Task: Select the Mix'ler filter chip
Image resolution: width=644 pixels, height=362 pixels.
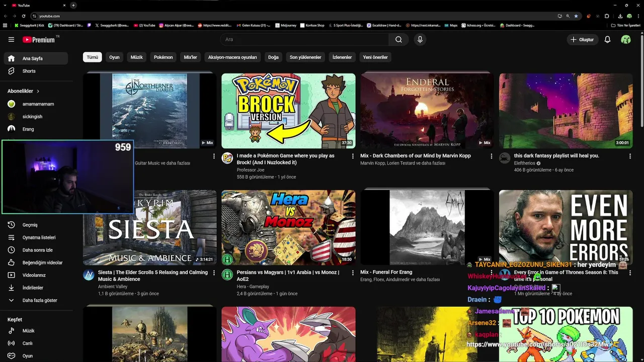Action: (x=191, y=57)
